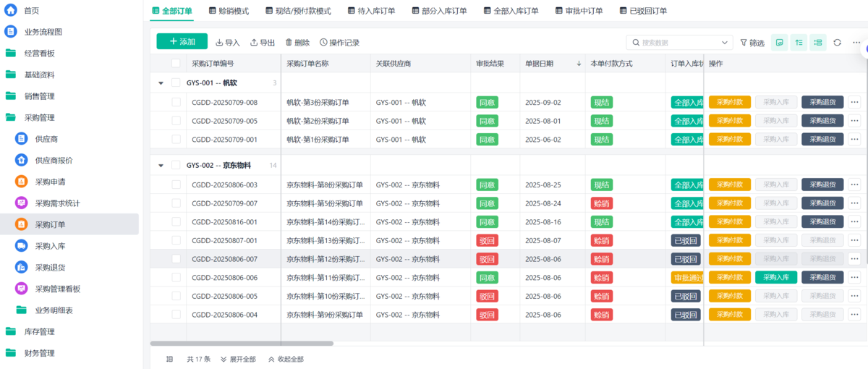Screen dimensions: 868x369
Task: Tick the select-all checkbox in the table header
Action: [x=176, y=64]
